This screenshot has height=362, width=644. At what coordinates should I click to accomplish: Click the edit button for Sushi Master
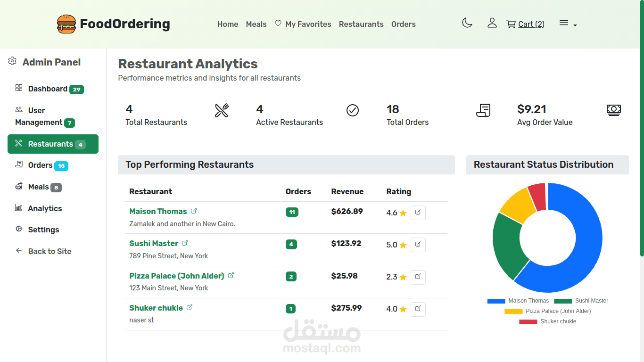pos(418,245)
